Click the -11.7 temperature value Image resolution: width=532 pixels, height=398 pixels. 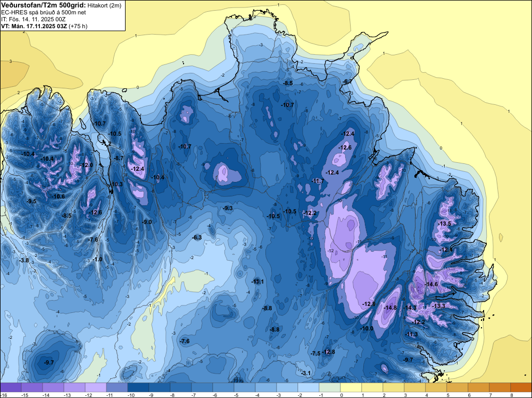click(x=318, y=181)
